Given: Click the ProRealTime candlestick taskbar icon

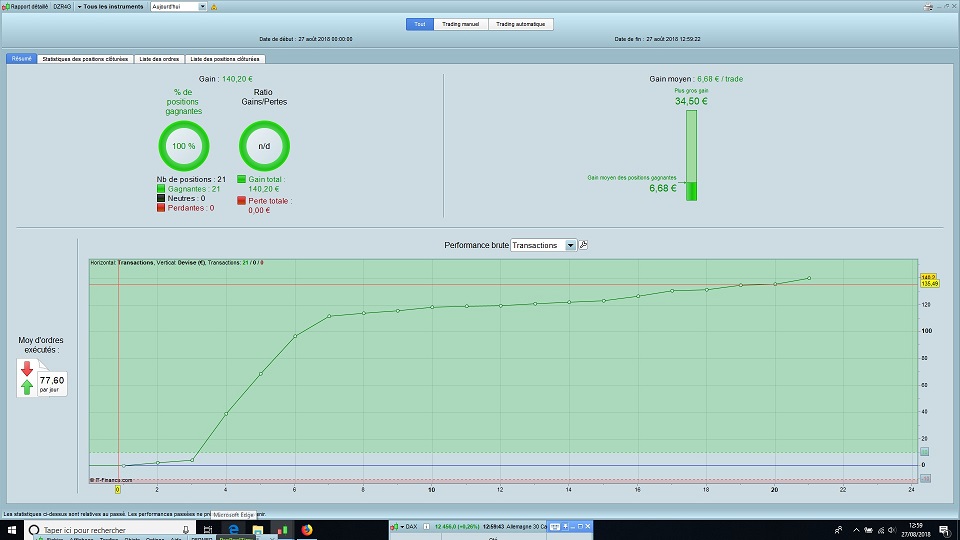Looking at the screenshot, I should coord(282,530).
